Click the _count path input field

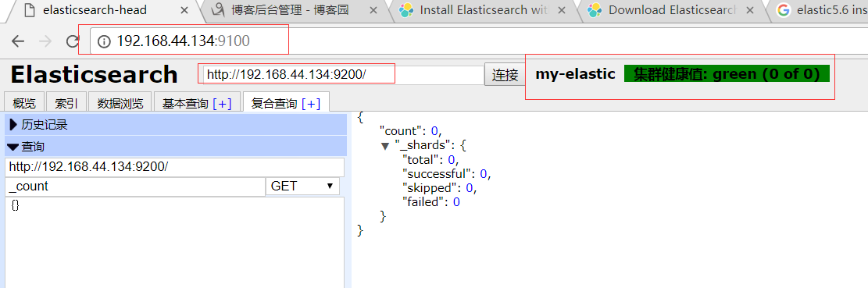[x=135, y=187]
